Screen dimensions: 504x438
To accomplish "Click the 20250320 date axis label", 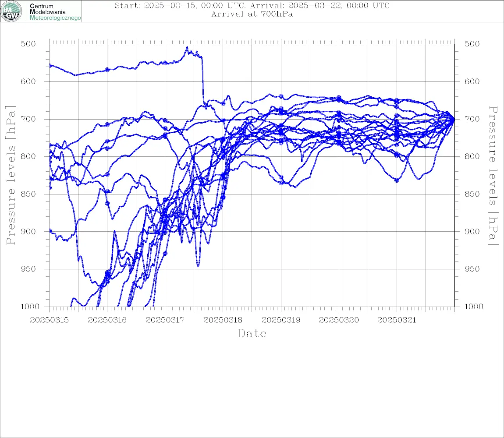I will click(x=339, y=320).
